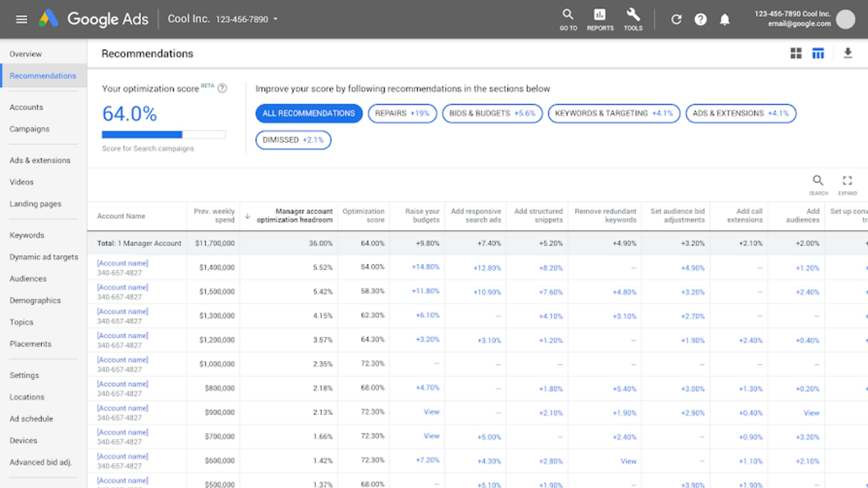
Task: Open Devices in the sidebar
Action: (x=23, y=440)
